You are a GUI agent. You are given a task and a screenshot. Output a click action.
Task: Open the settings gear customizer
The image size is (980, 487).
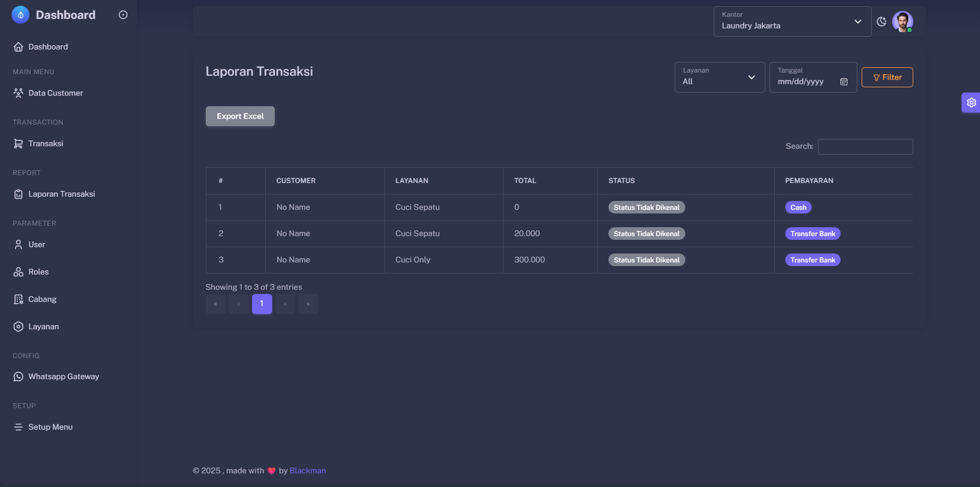click(x=971, y=103)
